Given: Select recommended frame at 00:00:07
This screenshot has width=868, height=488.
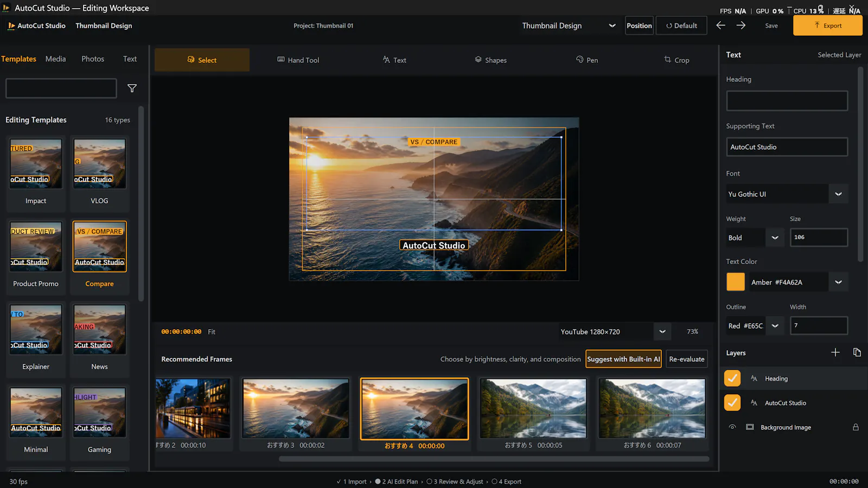Looking at the screenshot, I should (x=652, y=408).
